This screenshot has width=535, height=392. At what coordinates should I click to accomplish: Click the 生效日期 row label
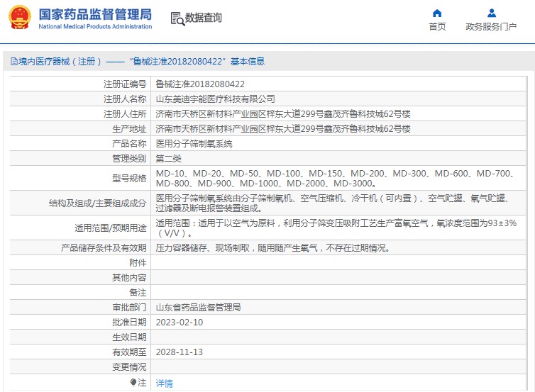(x=129, y=337)
